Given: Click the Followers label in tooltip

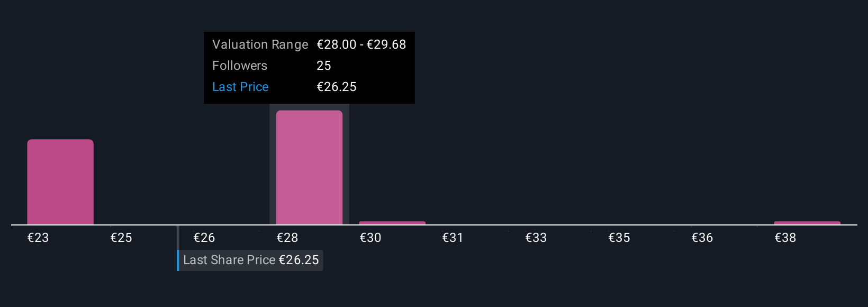Looking at the screenshot, I should pyautogui.click(x=240, y=66).
